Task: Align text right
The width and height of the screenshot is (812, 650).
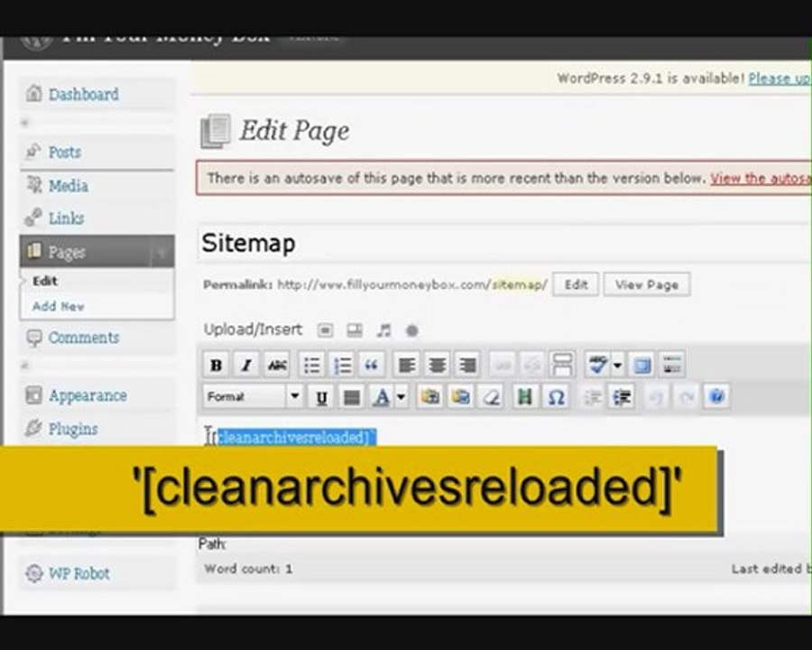Action: (467, 366)
